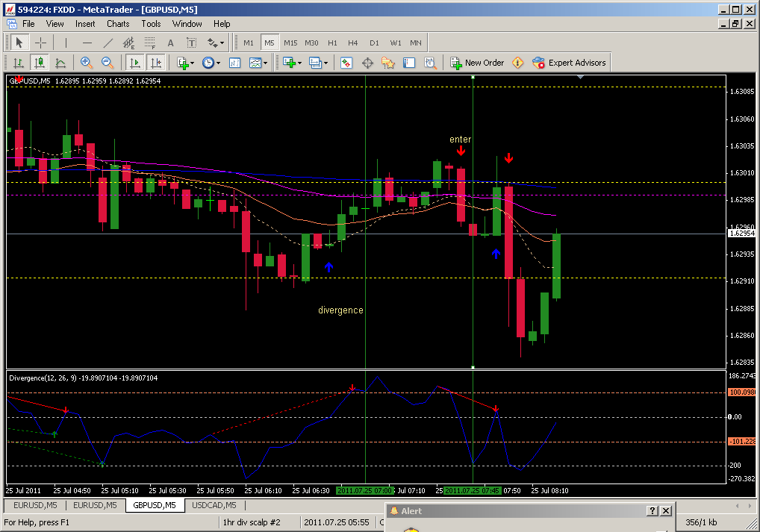The image size is (760, 532).
Task: Click the Periods clock icon
Action: pos(208,63)
